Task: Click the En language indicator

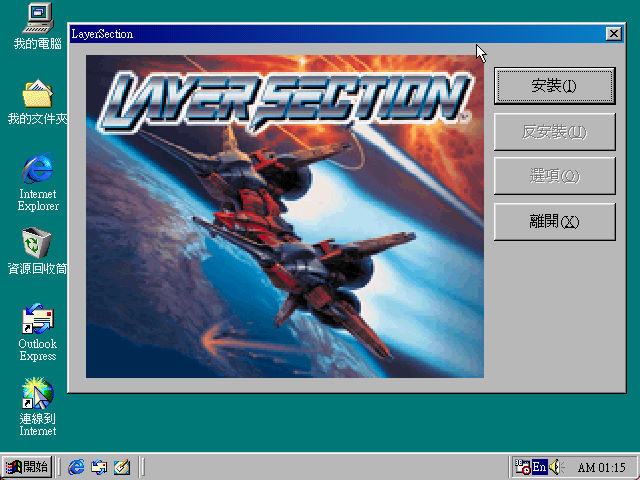Action: 539,467
